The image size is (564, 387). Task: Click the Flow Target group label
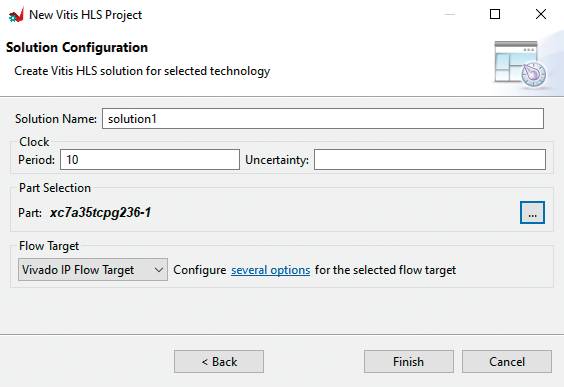click(x=49, y=246)
